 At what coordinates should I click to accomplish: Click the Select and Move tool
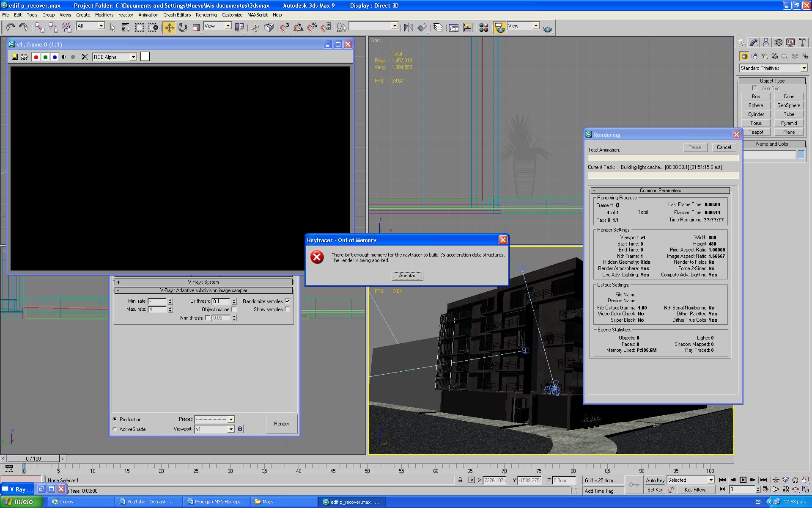tap(169, 28)
